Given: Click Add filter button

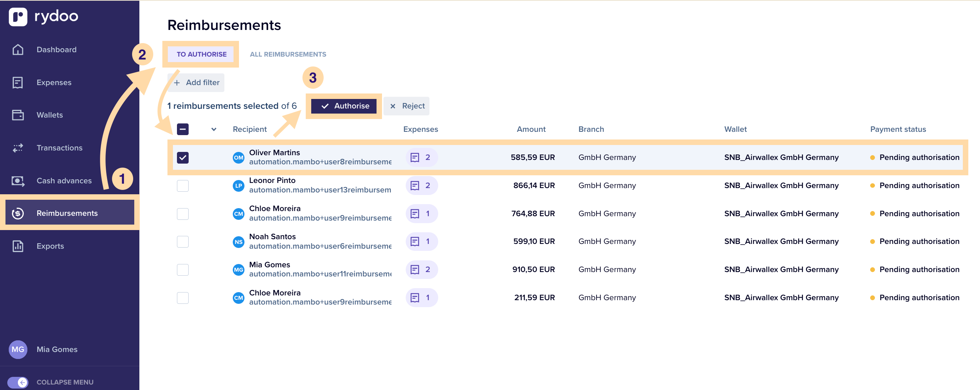Looking at the screenshot, I should pyautogui.click(x=196, y=83).
